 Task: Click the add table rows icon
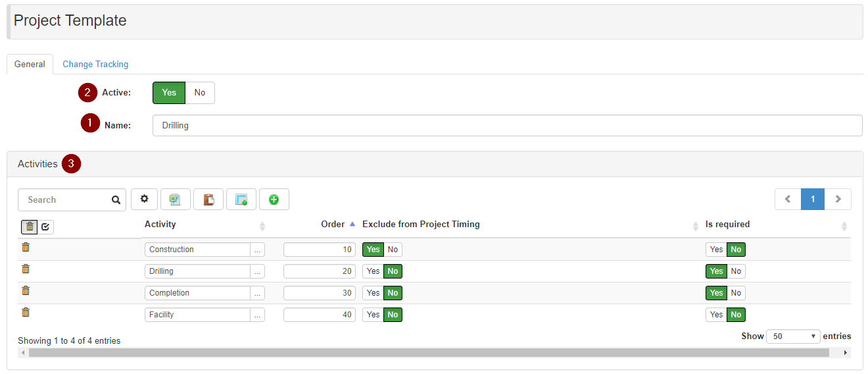241,200
